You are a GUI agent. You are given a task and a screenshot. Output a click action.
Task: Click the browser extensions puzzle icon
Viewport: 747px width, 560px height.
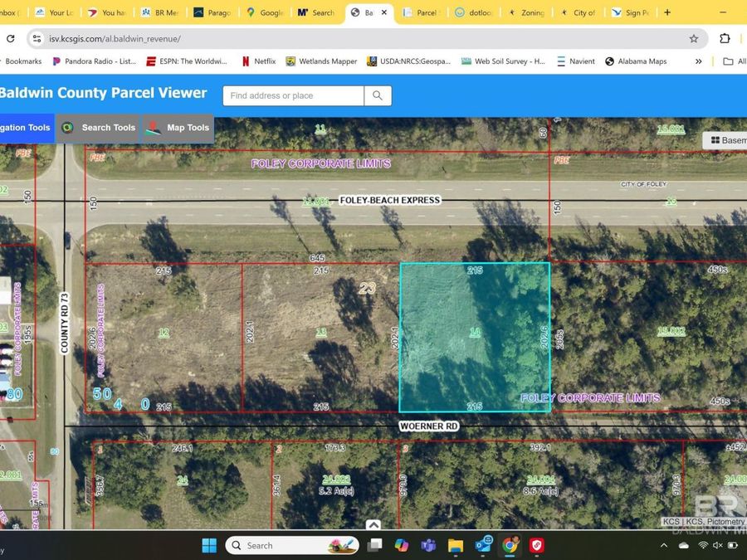tap(724, 38)
